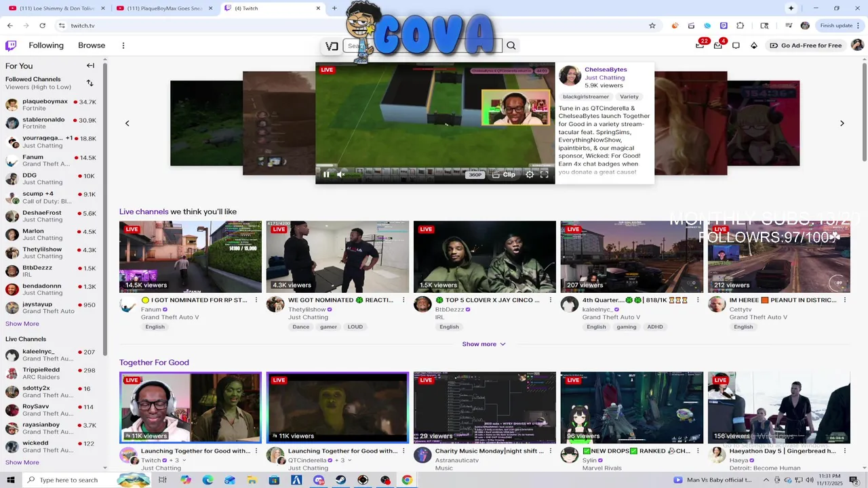Collapse the For You sidebar
Image resolution: width=868 pixels, height=488 pixels.
[90, 66]
